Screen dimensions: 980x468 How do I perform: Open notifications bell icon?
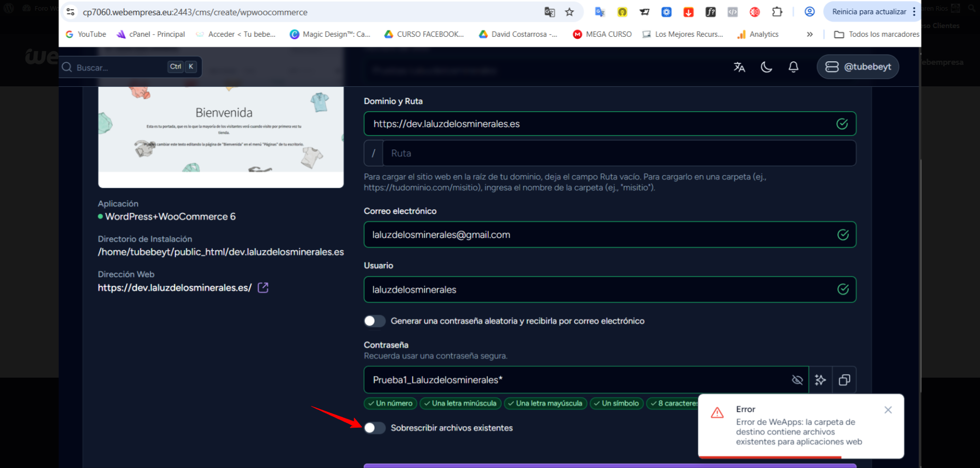tap(793, 67)
